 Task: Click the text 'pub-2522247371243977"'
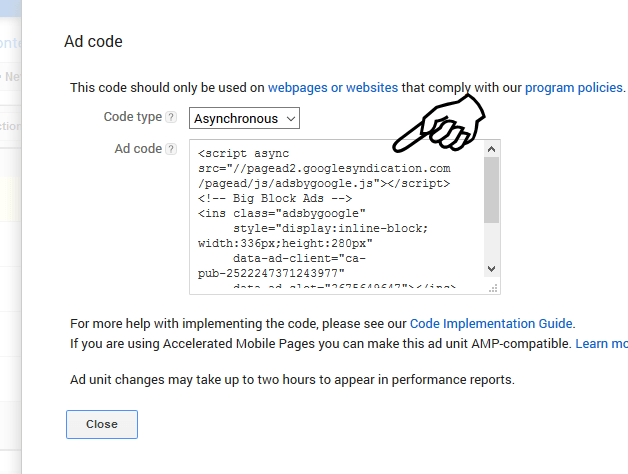tap(271, 273)
